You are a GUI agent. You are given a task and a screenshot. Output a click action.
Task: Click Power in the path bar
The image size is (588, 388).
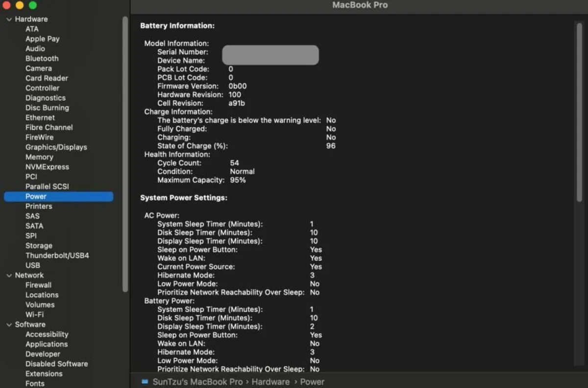pos(312,382)
